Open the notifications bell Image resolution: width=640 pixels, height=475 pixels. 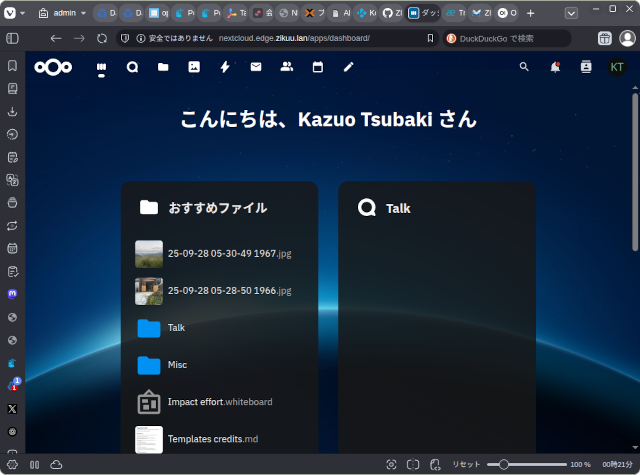click(555, 67)
